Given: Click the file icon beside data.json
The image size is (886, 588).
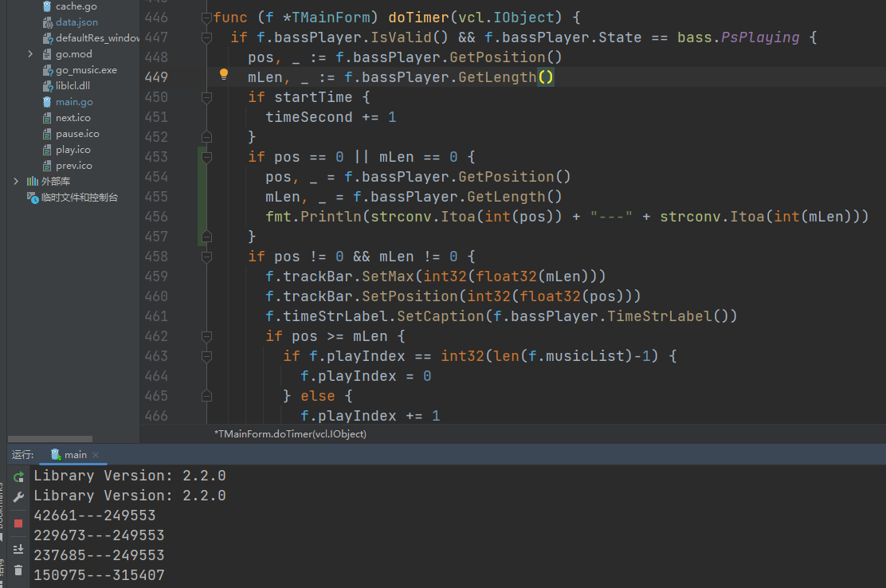Looking at the screenshot, I should click(48, 22).
